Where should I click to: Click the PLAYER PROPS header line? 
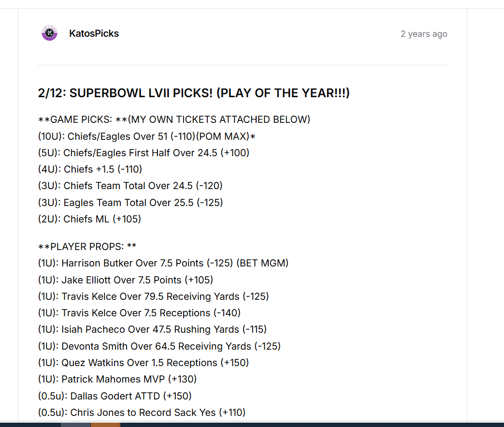pos(87,247)
